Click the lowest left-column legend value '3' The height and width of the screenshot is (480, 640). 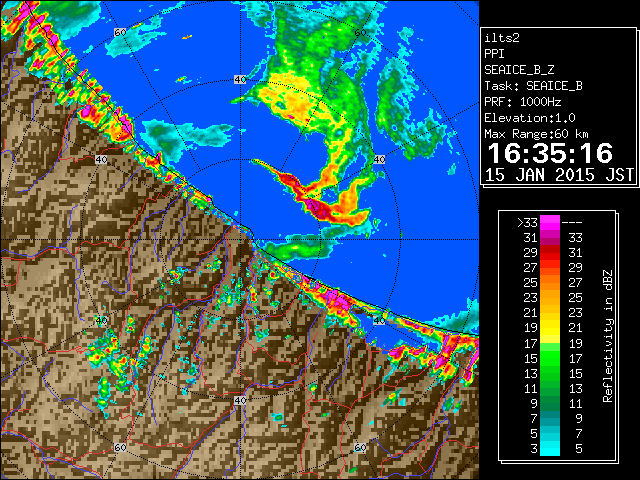(x=534, y=449)
